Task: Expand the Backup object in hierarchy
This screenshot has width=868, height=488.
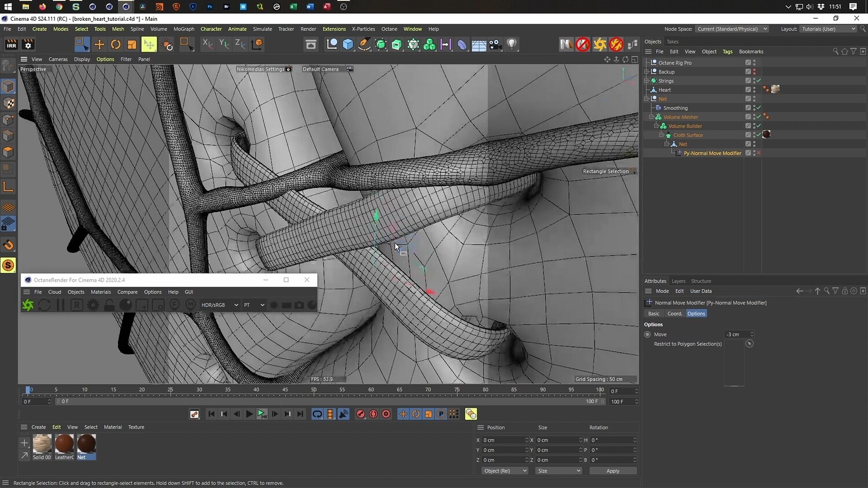Action: (x=646, y=72)
